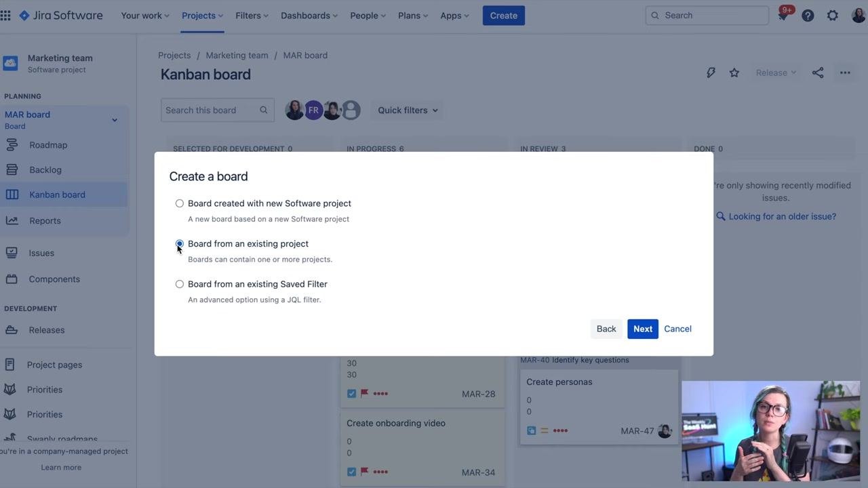Click the MAR board breadcrumb

pyautogui.click(x=305, y=55)
